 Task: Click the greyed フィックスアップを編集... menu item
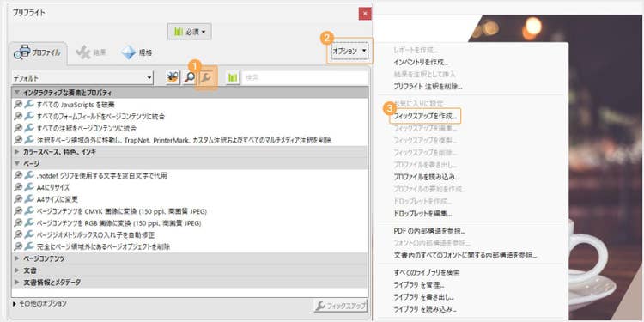(x=425, y=128)
